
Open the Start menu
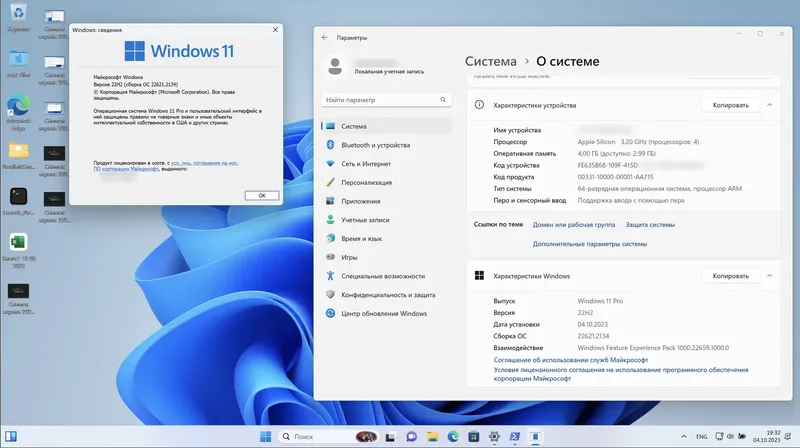point(265,436)
